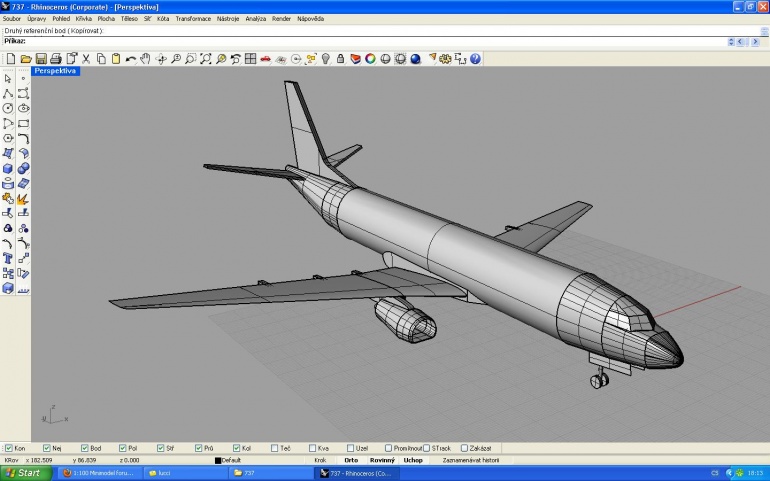The height and width of the screenshot is (481, 770).
Task: Click the four-viewport layout icon
Action: pos(250,59)
